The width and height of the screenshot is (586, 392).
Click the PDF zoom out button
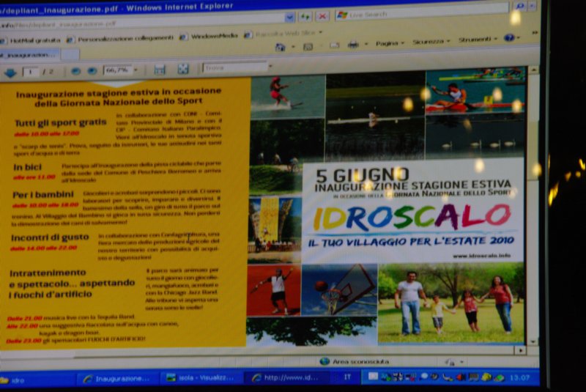tap(76, 70)
